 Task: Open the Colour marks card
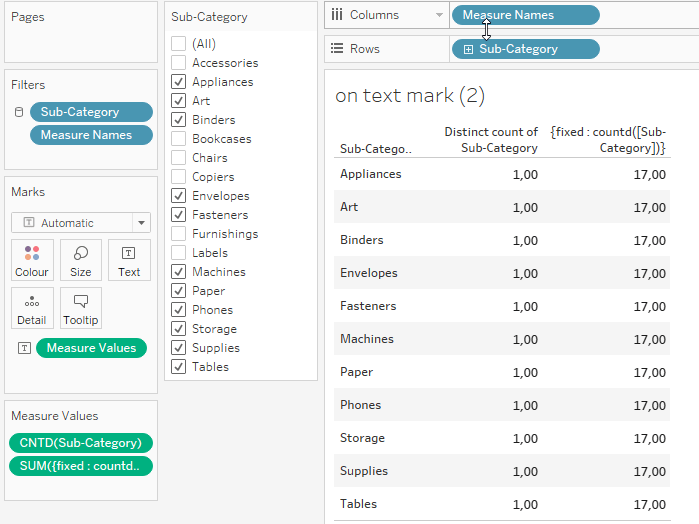32,259
